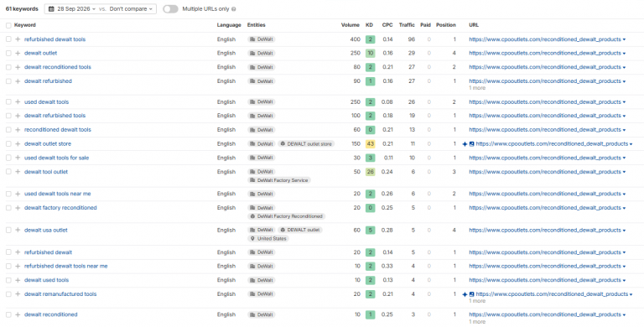Image resolution: width=644 pixels, height=327 pixels.
Task: Click plus icon next to 'dewalt outlet'
Action: point(18,54)
